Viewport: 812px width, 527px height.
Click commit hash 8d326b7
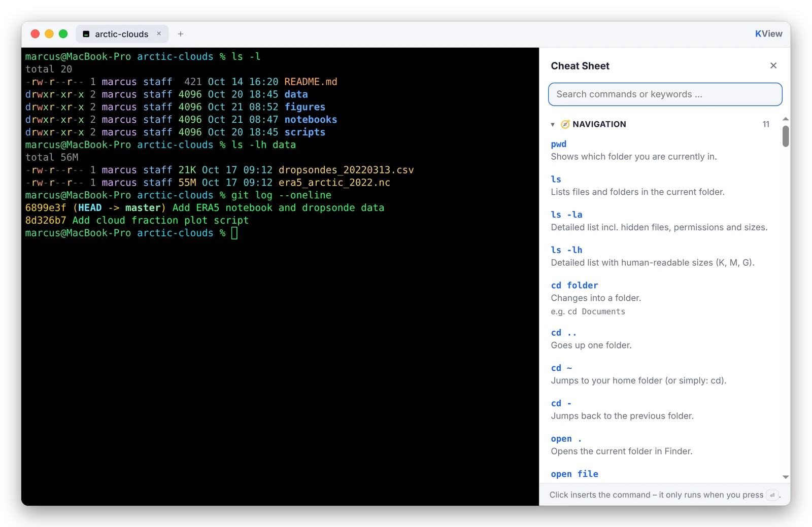click(46, 221)
